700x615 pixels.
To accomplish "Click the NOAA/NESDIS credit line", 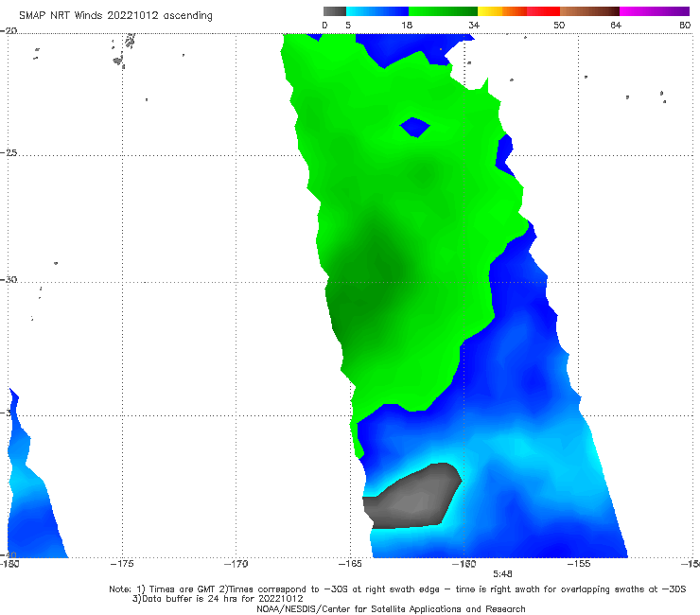I will point(391,609).
